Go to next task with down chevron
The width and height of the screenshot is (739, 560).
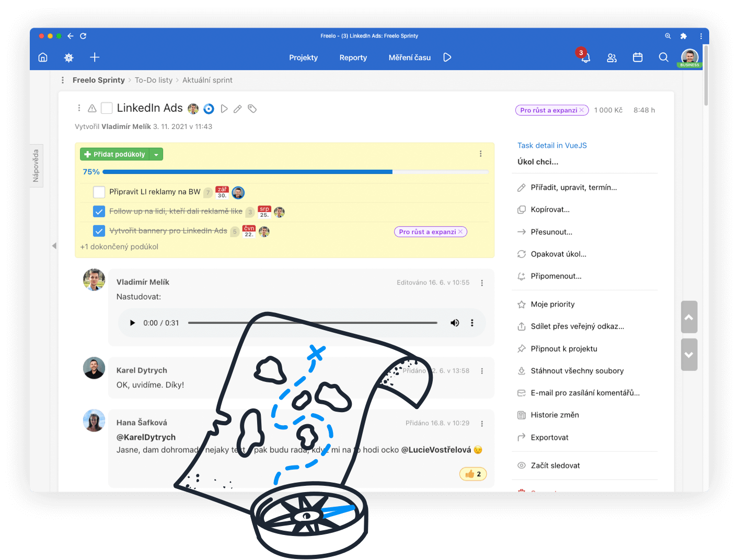coord(689,355)
